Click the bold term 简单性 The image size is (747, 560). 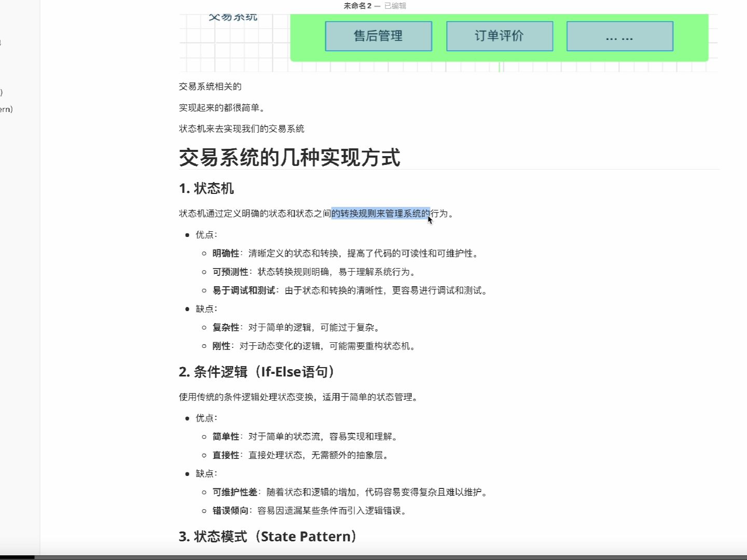(226, 437)
